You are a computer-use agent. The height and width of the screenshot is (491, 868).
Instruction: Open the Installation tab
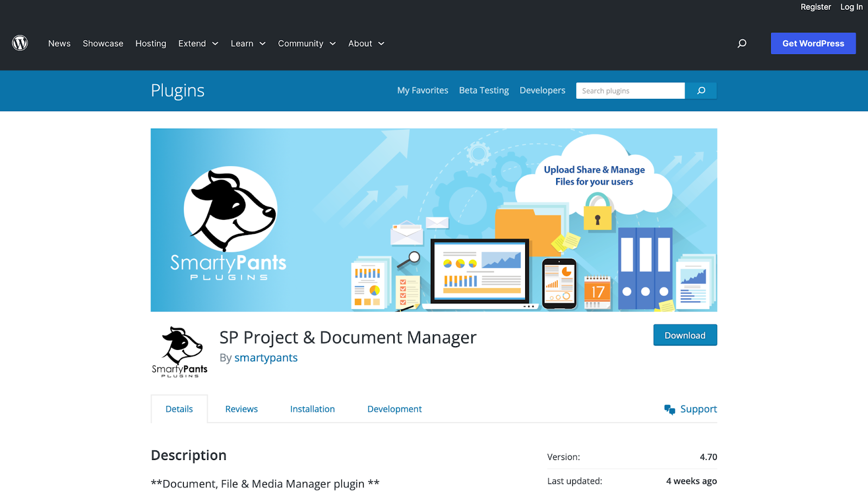(312, 409)
